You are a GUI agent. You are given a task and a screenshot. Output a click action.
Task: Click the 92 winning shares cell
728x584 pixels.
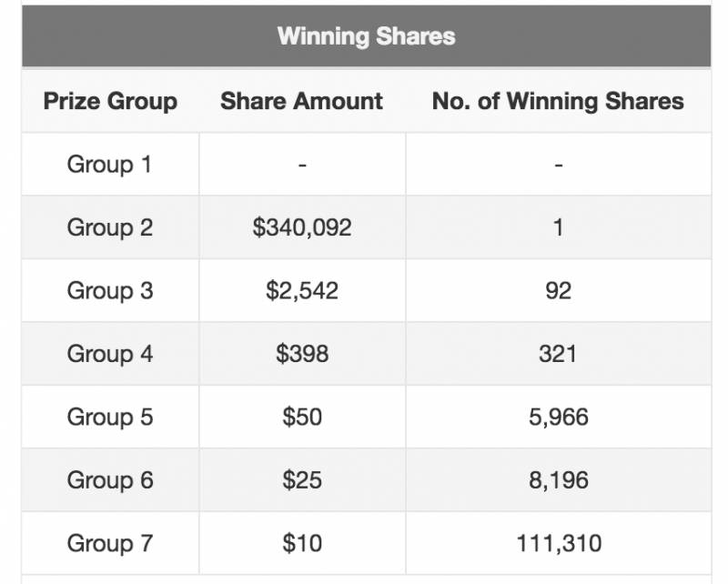coord(558,291)
